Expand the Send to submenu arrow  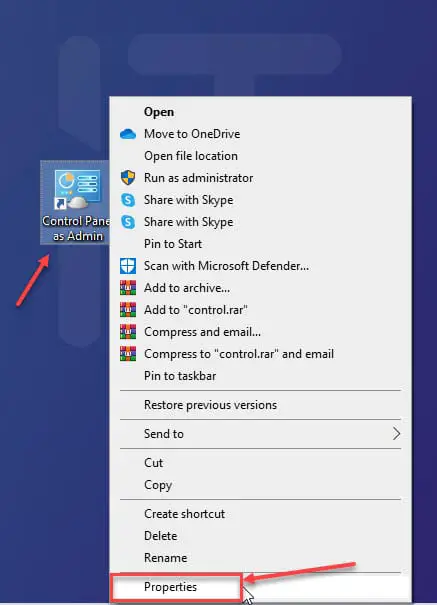396,434
